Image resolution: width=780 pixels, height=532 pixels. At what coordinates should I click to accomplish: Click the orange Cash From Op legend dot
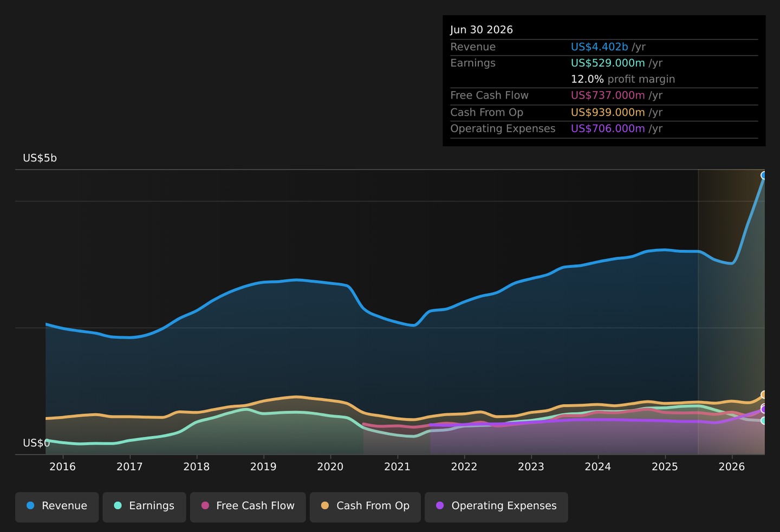[x=325, y=505]
